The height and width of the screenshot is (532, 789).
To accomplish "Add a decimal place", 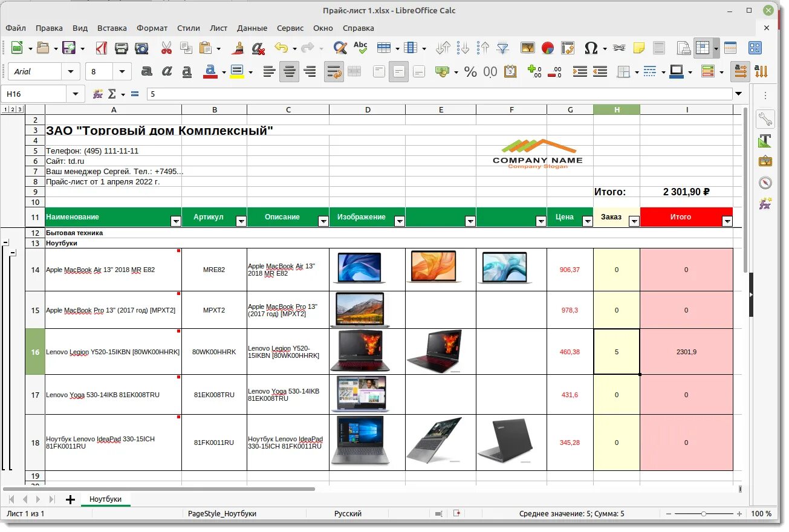I will click(x=534, y=72).
